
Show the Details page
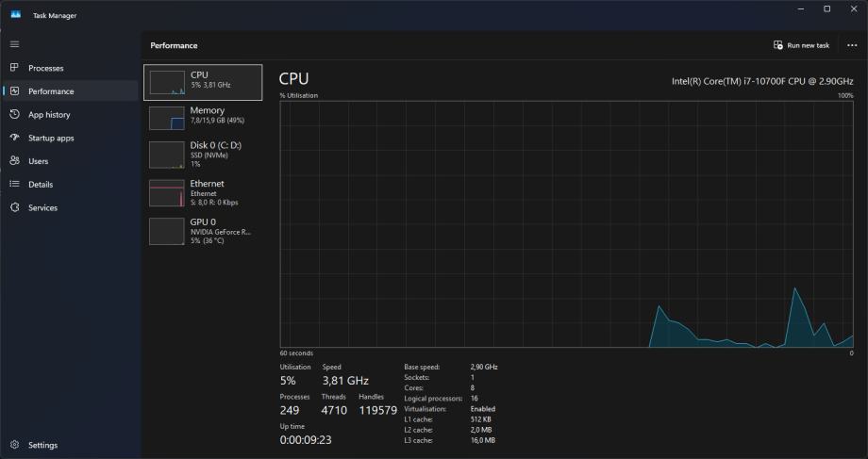coord(41,184)
